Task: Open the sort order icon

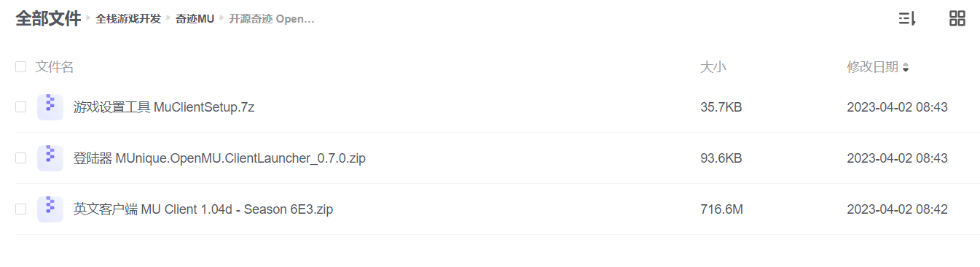Action: tap(906, 19)
